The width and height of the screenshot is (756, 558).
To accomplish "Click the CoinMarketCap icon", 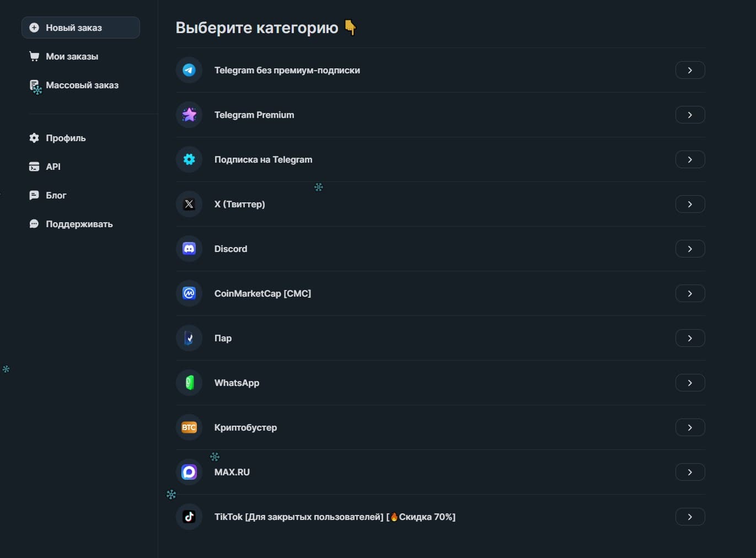I will tap(189, 293).
